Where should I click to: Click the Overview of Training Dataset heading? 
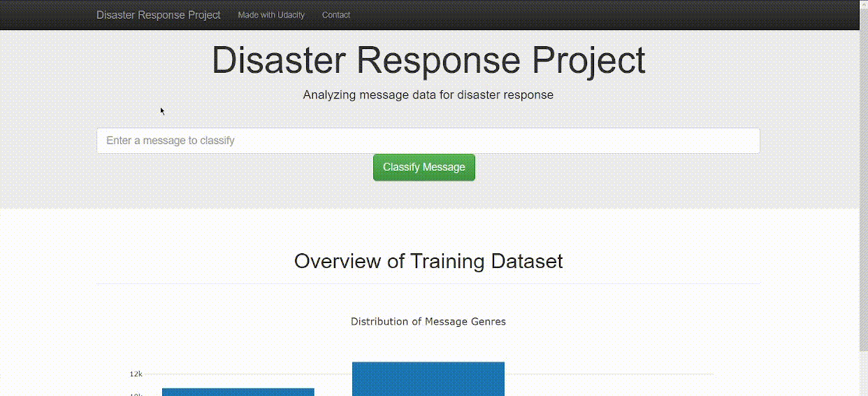[x=428, y=261]
